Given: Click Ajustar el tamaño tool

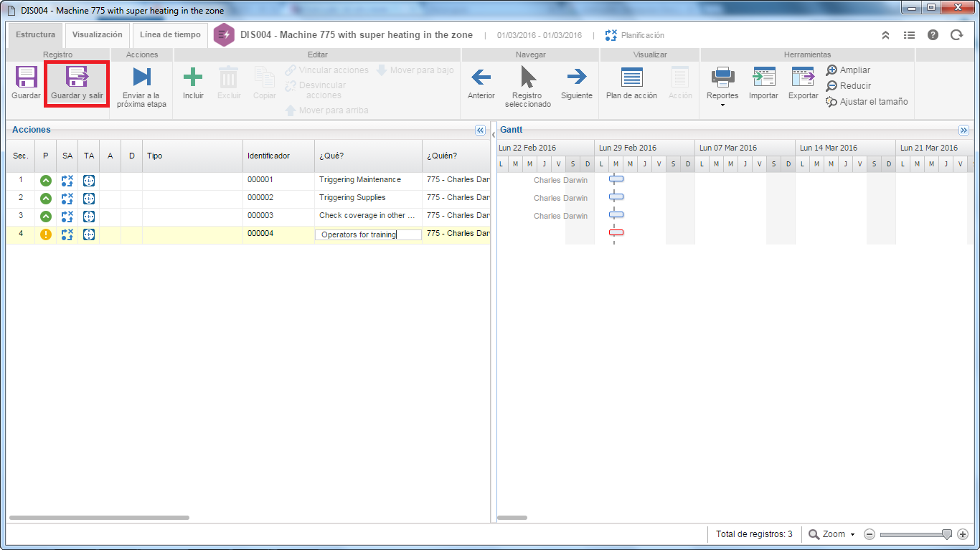Looking at the screenshot, I should tap(867, 102).
